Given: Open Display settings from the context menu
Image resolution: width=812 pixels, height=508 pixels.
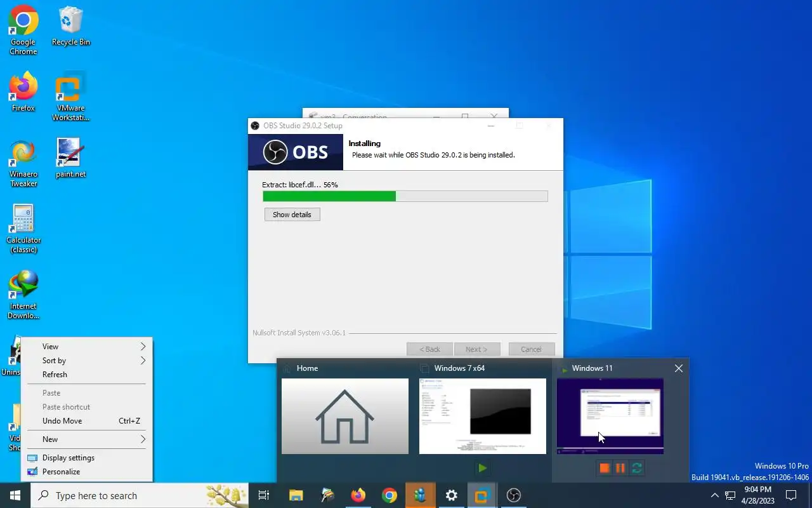Looking at the screenshot, I should (87, 458).
